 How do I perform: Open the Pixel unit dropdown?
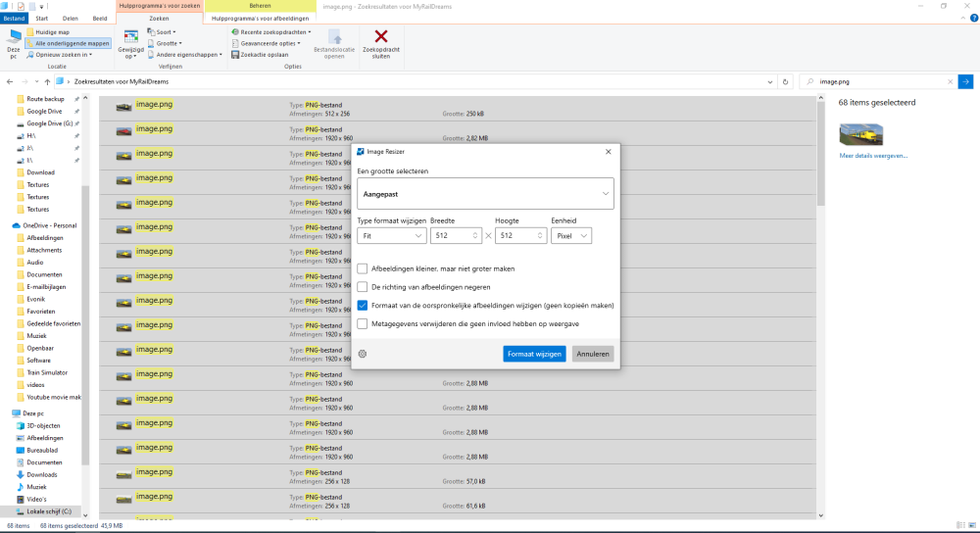571,235
